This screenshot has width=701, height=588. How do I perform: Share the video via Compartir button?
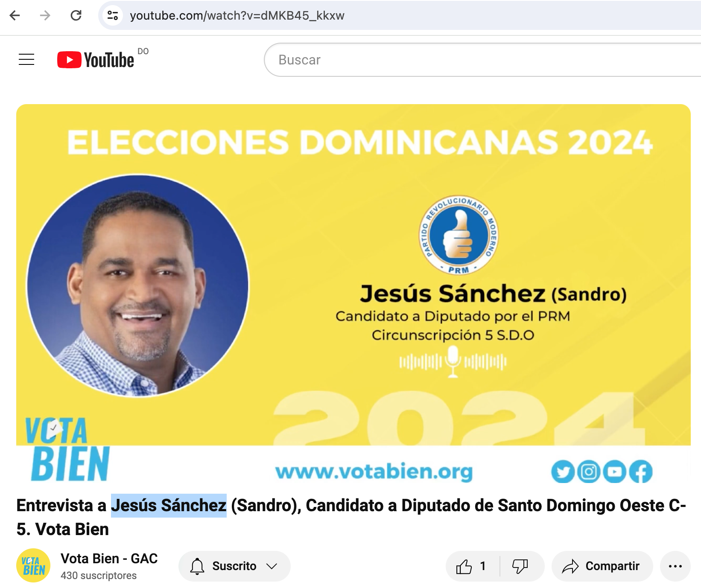coord(602,566)
